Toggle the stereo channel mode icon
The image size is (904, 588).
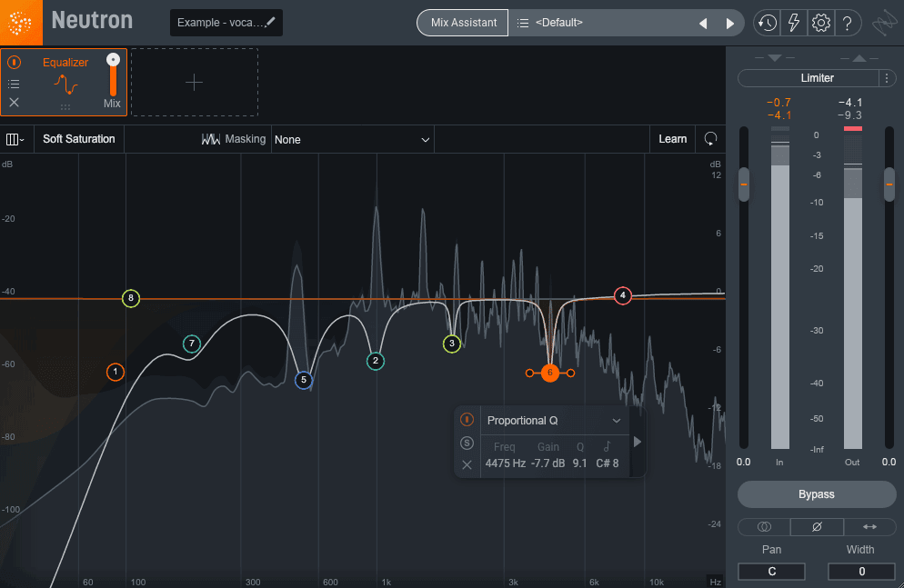click(x=764, y=526)
